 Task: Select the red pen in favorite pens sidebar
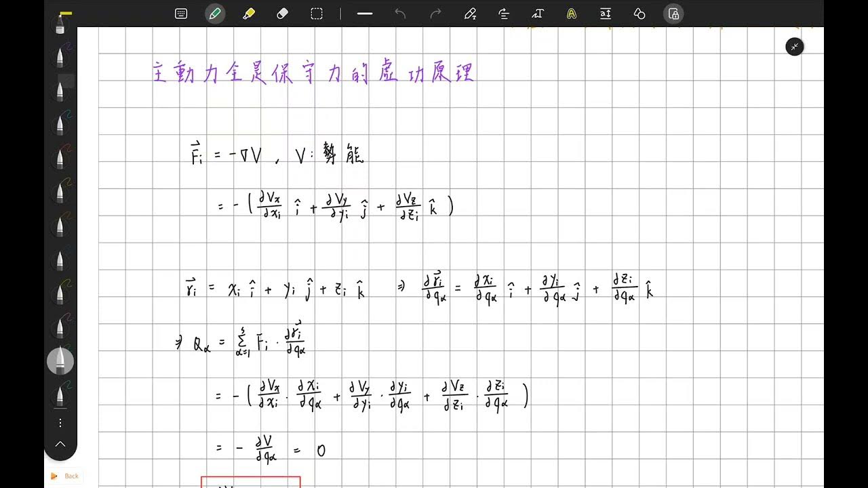click(60, 157)
